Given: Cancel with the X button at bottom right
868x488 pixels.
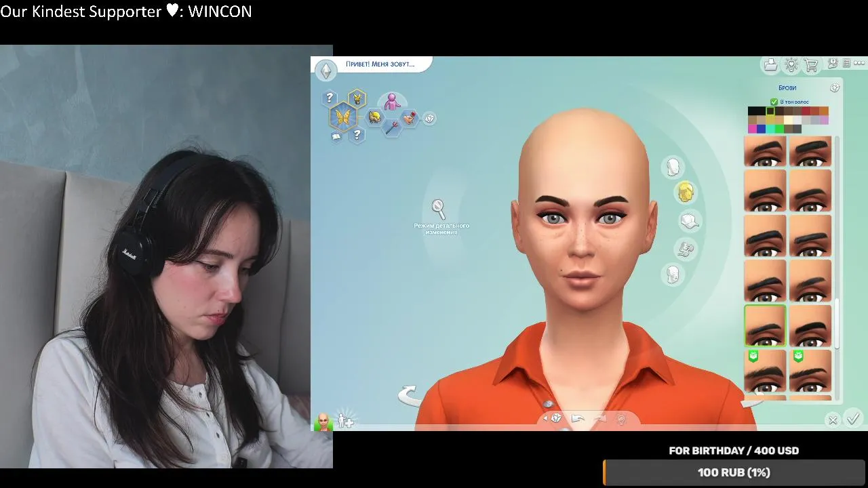Looking at the screenshot, I should point(833,420).
